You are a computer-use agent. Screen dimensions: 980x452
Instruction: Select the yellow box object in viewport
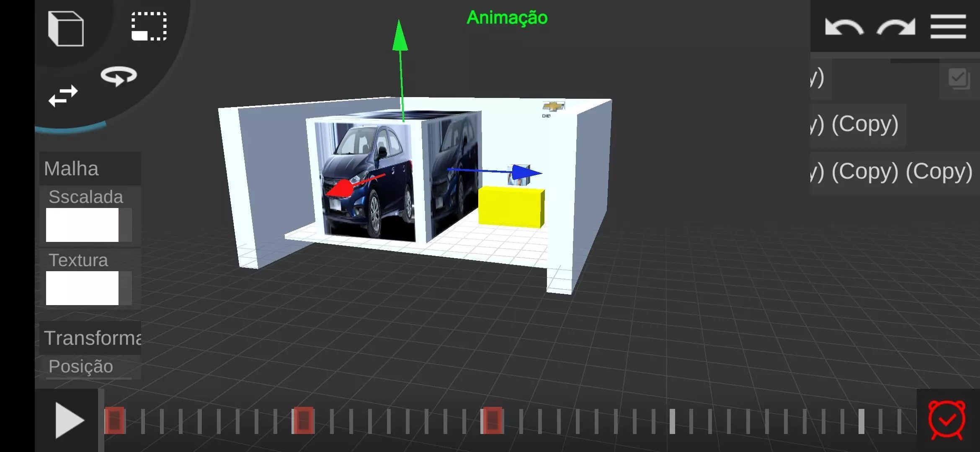coord(511,207)
